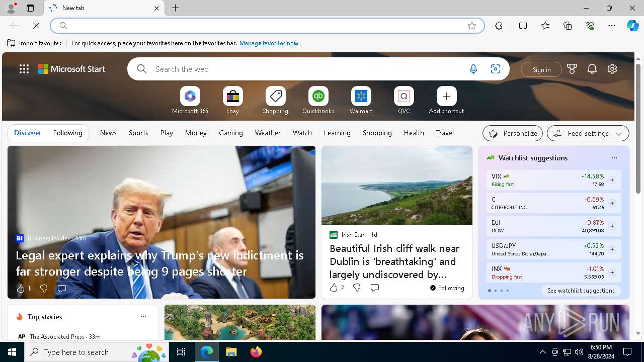Open the Weather category

coord(268,133)
